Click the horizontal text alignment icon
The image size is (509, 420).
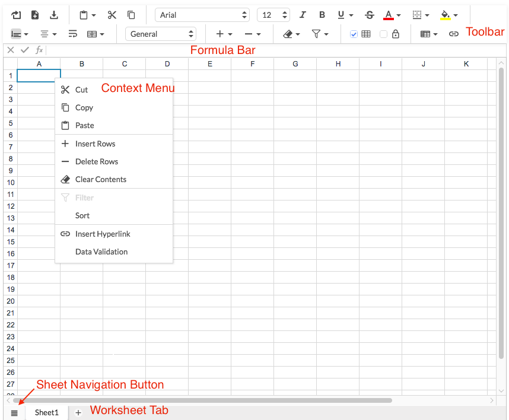pos(44,34)
